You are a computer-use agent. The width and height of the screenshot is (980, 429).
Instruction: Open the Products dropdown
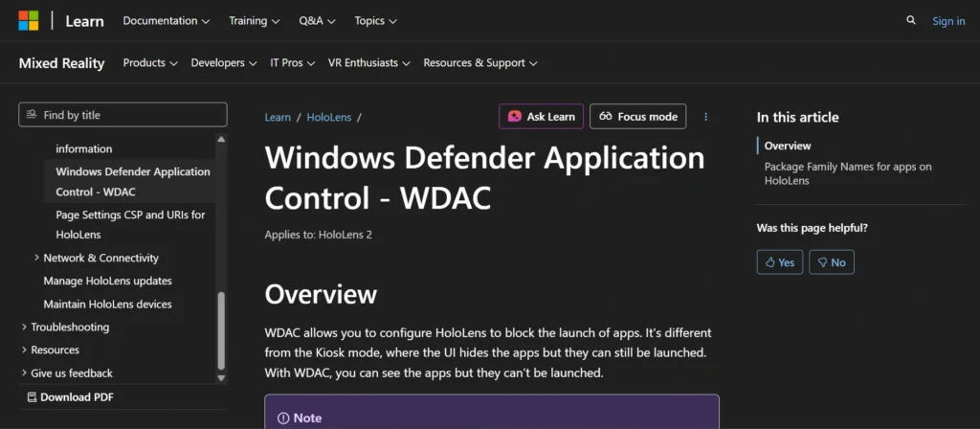(150, 62)
